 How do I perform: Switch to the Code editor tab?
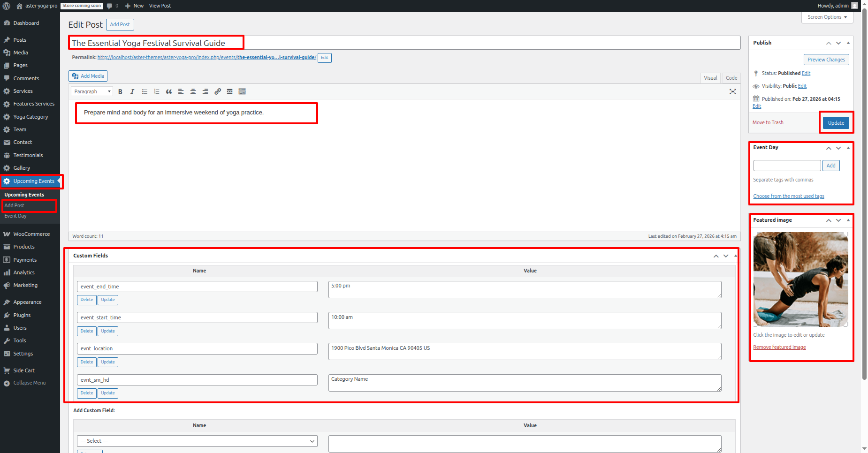coord(731,78)
